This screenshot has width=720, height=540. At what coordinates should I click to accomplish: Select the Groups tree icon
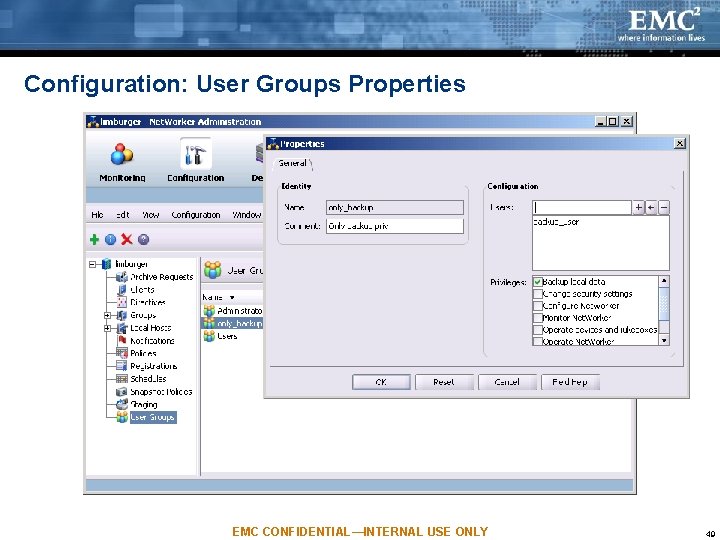click(x=122, y=315)
